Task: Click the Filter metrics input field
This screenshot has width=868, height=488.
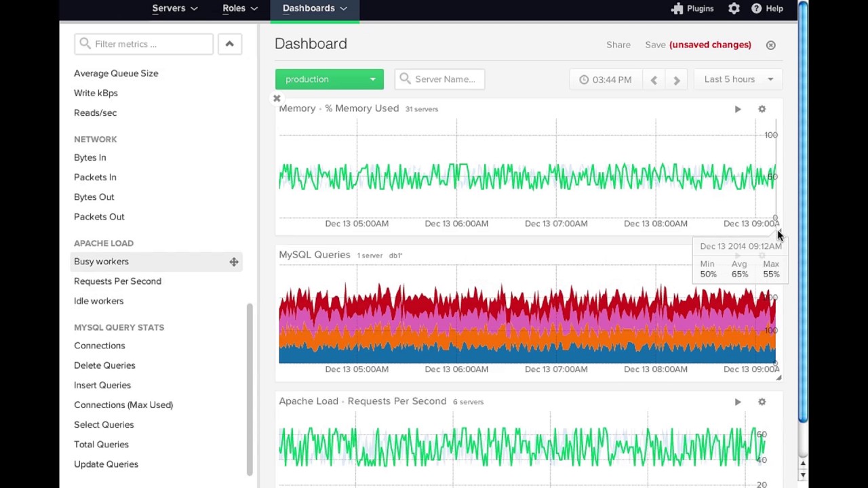Action: 144,44
